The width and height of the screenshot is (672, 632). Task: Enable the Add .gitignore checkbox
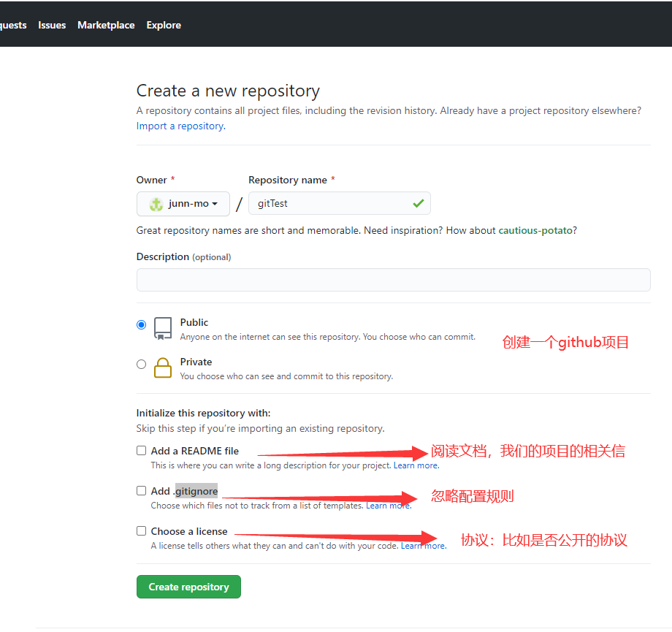pyautogui.click(x=141, y=490)
